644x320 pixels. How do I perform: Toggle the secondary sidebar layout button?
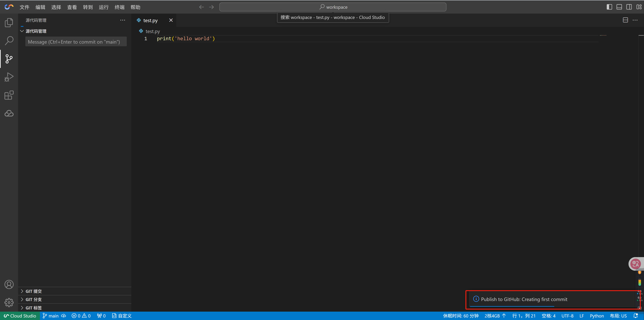(x=629, y=7)
